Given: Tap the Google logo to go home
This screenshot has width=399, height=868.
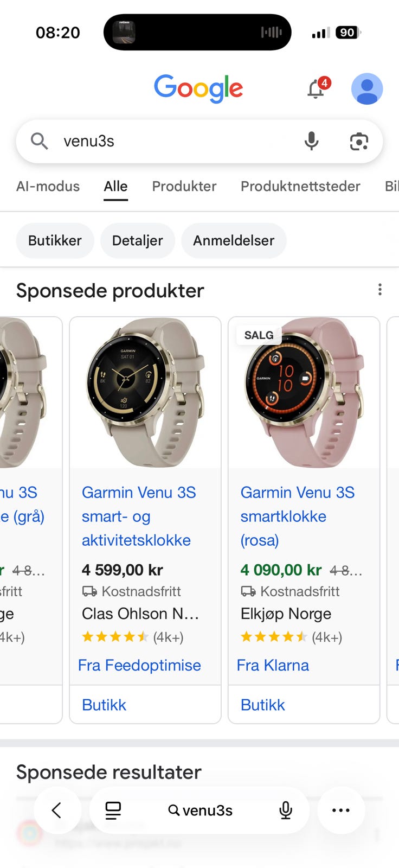Looking at the screenshot, I should point(198,88).
